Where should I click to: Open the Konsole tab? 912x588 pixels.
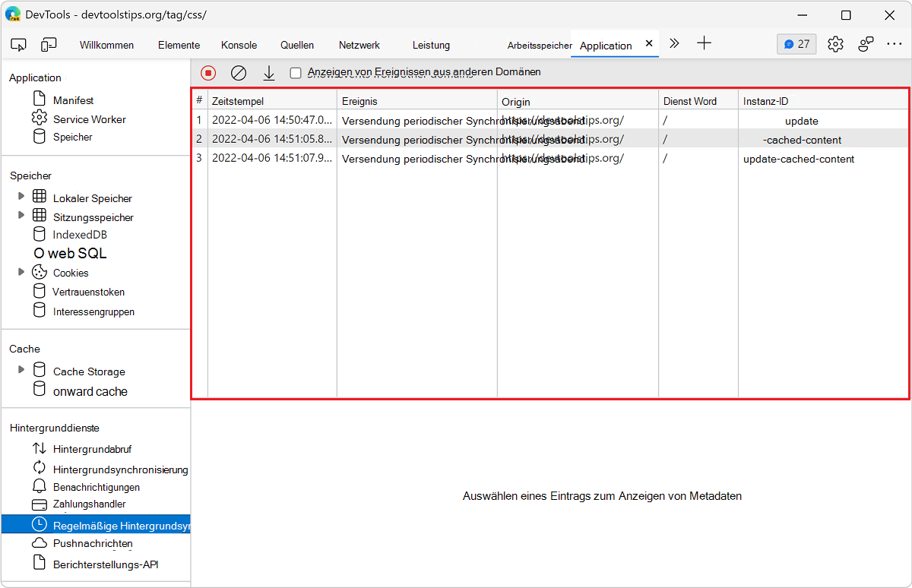coord(239,45)
